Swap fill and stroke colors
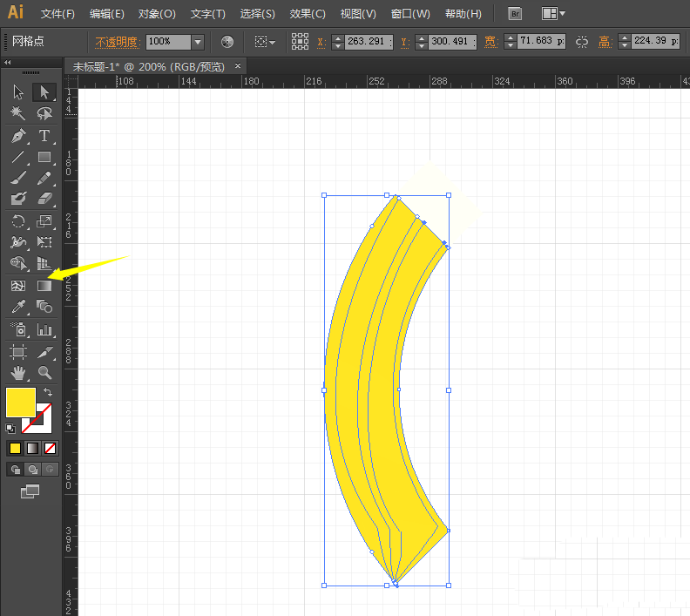 (48, 393)
